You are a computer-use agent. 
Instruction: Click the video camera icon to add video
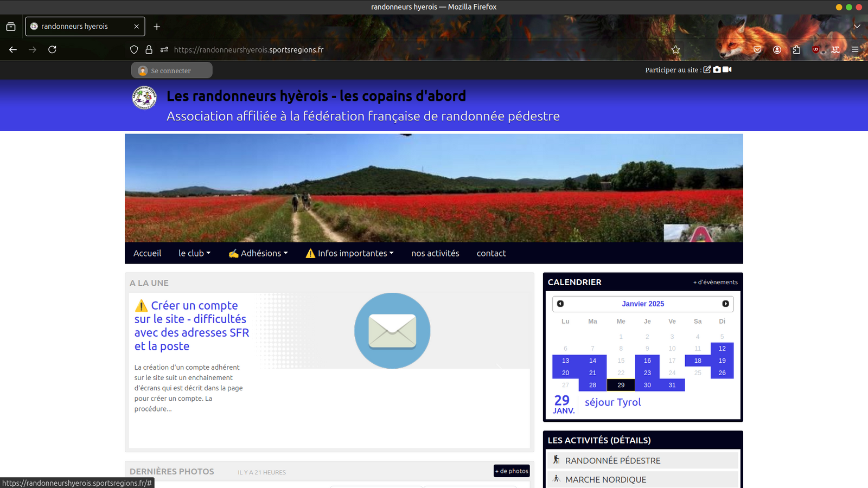pos(727,69)
